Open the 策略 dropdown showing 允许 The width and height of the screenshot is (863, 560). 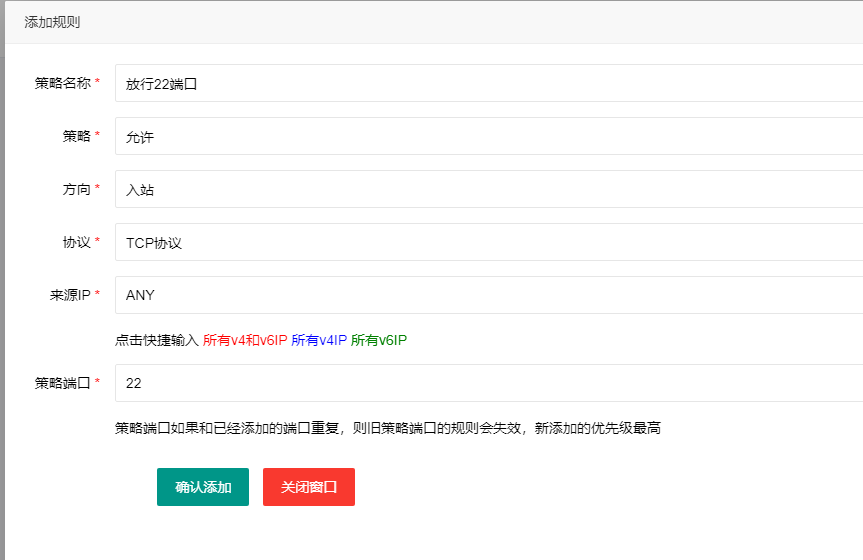[489, 136]
